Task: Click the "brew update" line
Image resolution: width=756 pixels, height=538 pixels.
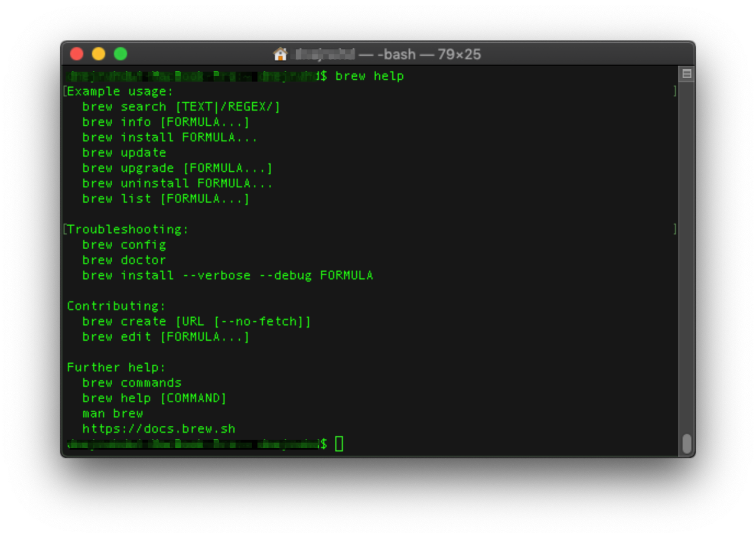Action: point(124,153)
